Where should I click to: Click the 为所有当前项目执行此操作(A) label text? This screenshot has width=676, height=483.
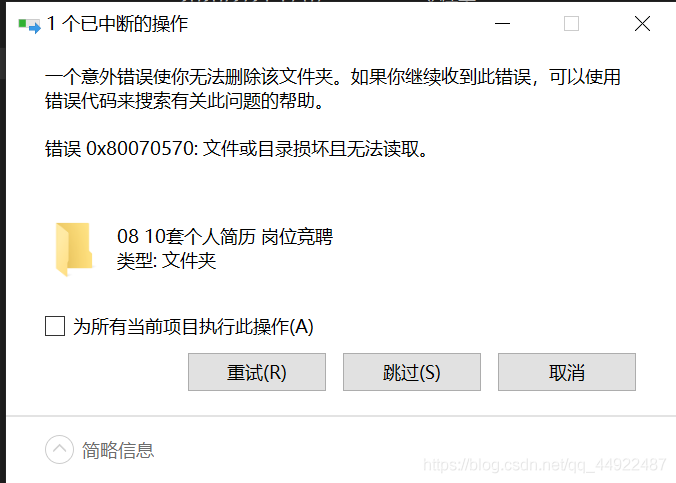(193, 326)
